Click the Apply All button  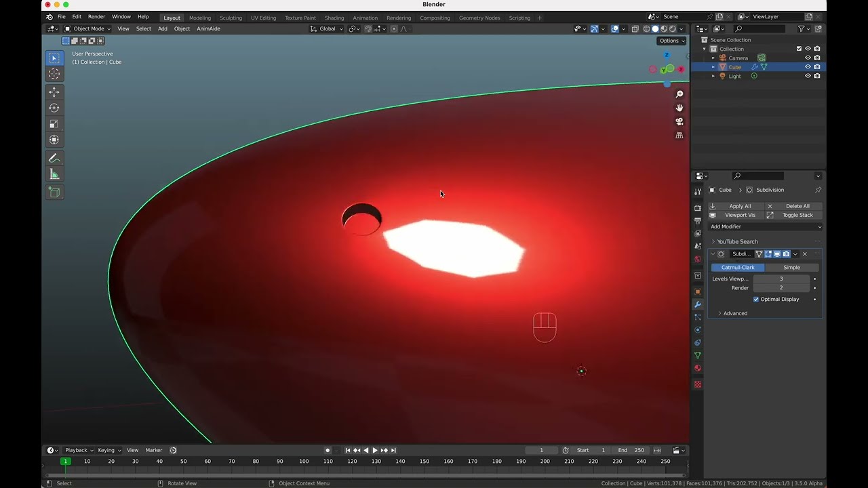(x=739, y=206)
